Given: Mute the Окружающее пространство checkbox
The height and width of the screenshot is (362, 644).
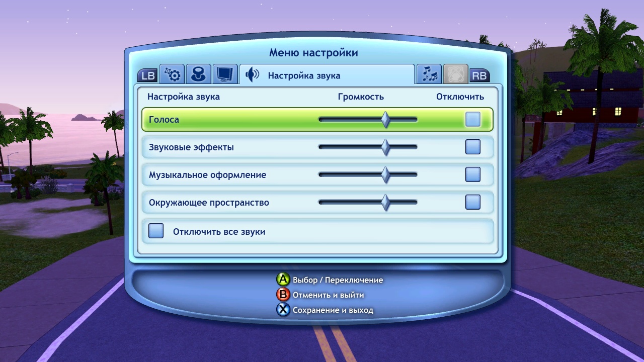Looking at the screenshot, I should click(x=473, y=202).
